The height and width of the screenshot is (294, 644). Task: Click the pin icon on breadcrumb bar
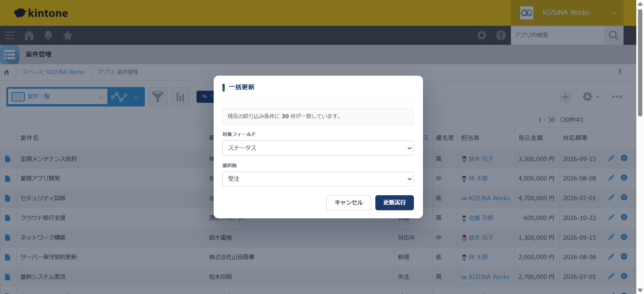click(620, 72)
